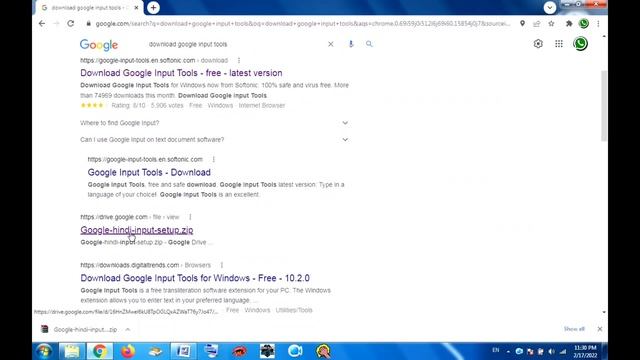Viewport: 640px width, 360px height.
Task: Click 'Show all' downloads
Action: pos(574,329)
